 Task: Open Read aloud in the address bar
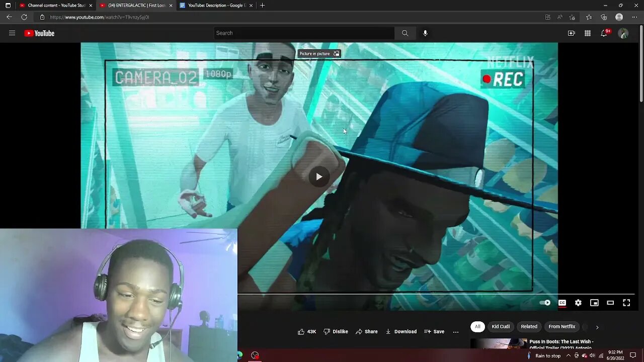point(560,17)
